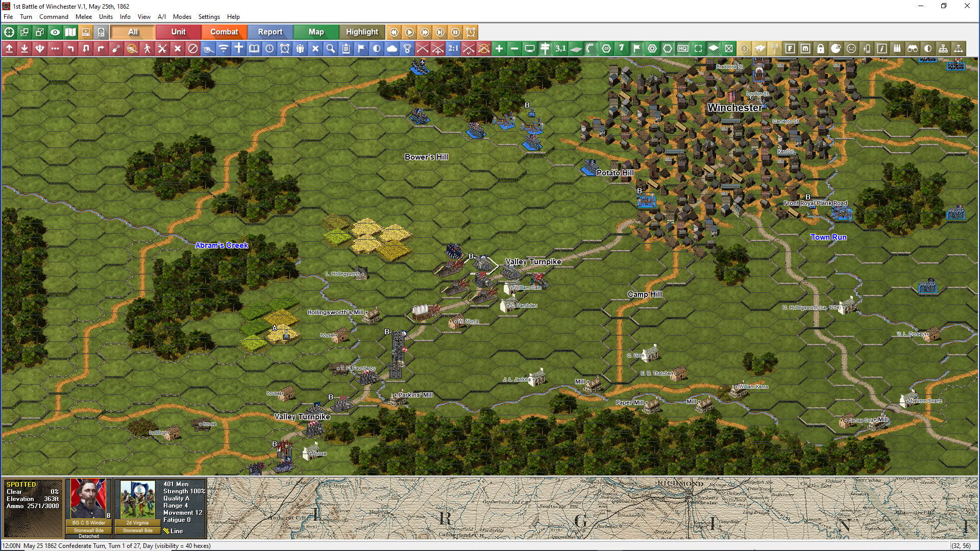Click the cannon artillery icon
Screen dimensions: 980x551
pyautogui.click(x=208, y=48)
